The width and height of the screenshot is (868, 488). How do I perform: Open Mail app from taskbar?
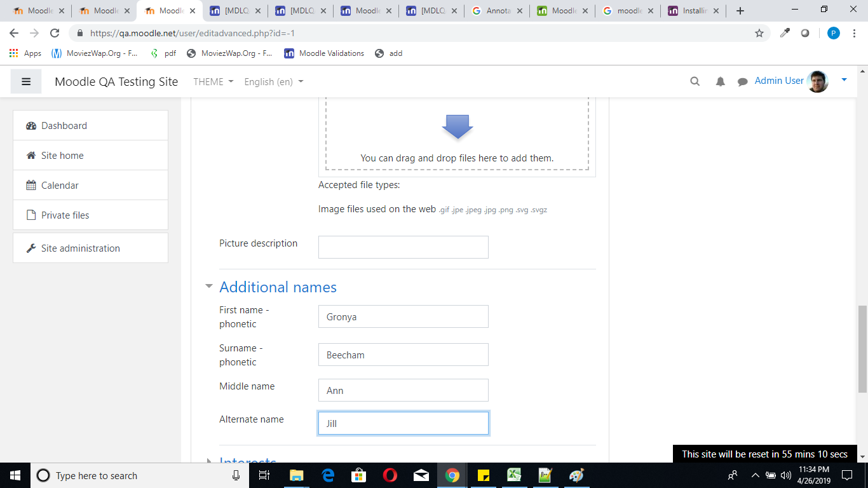click(421, 475)
